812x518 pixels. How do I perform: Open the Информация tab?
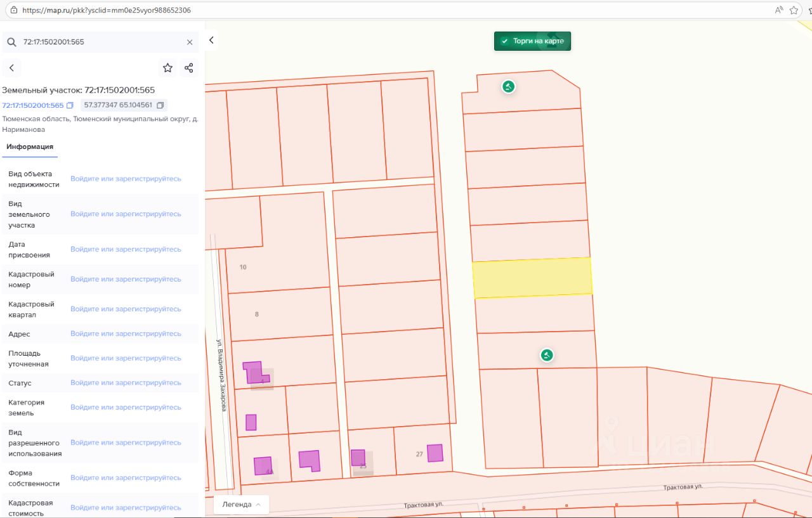pos(30,146)
